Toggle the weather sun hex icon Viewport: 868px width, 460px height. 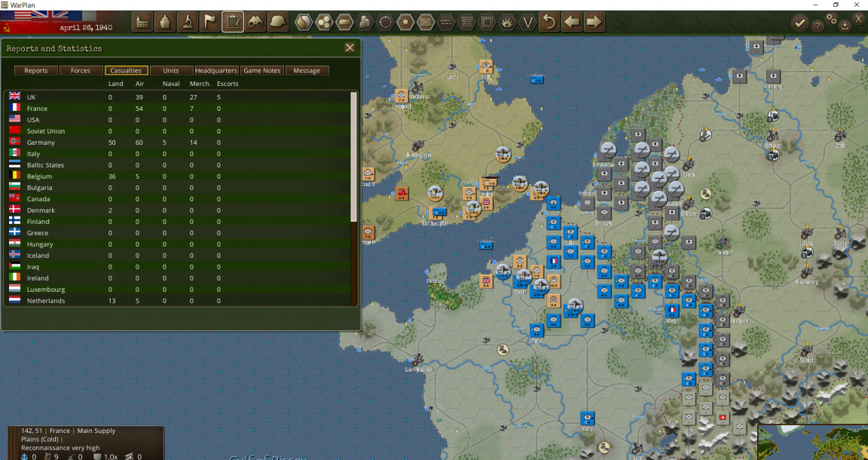point(406,22)
